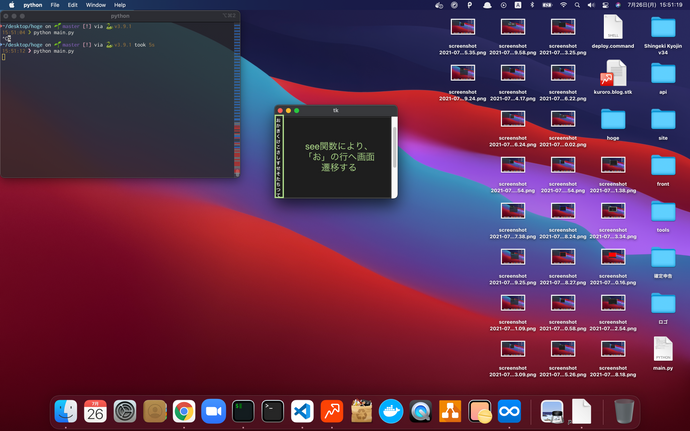This screenshot has width=690, height=431.
Task: Open the orange diagram app in the dock
Action: (450, 411)
